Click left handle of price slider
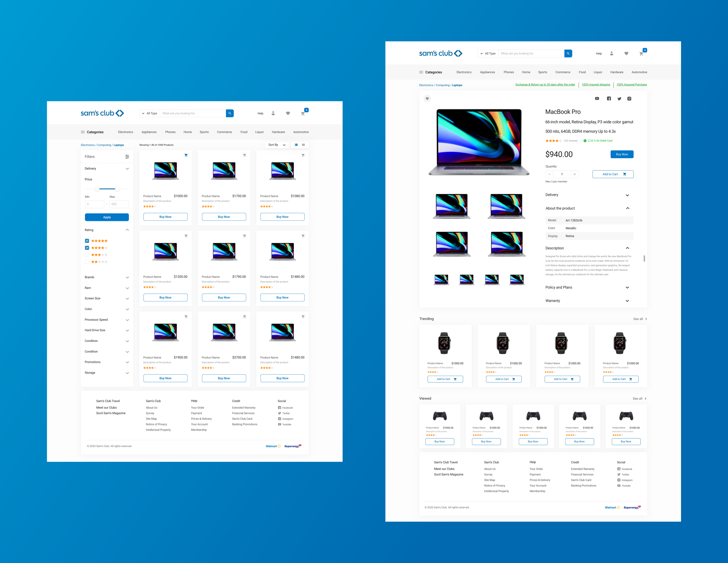The height and width of the screenshot is (563, 728). pos(97,189)
